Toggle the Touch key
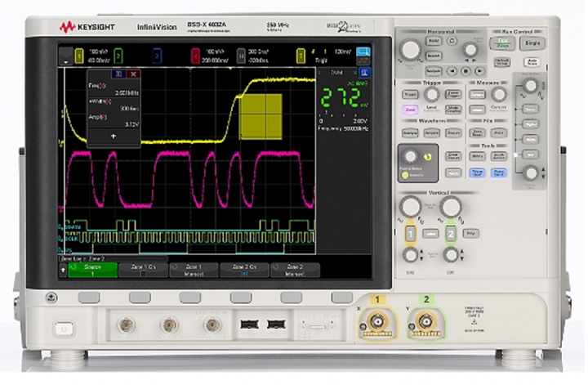The height and width of the screenshot is (385, 588). click(453, 172)
